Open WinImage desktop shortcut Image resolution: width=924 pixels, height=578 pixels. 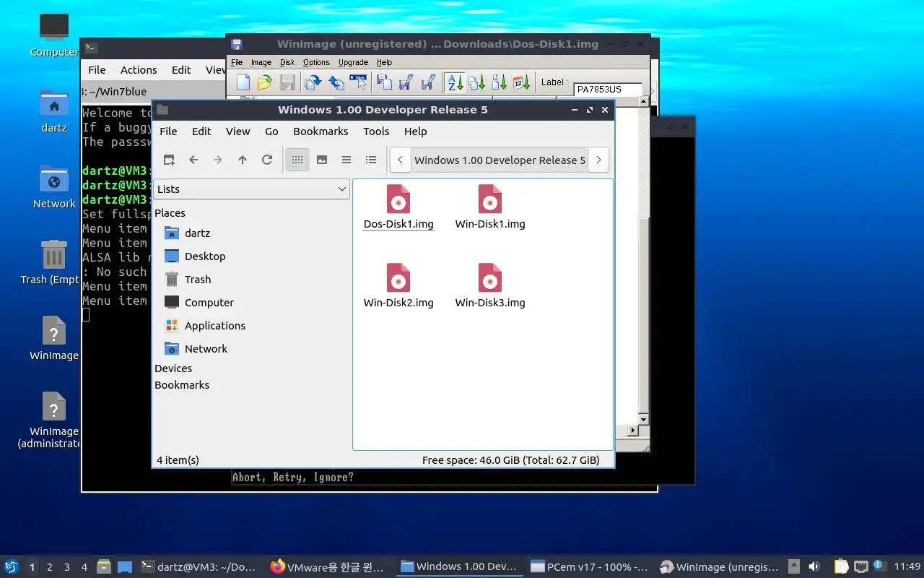[54, 338]
